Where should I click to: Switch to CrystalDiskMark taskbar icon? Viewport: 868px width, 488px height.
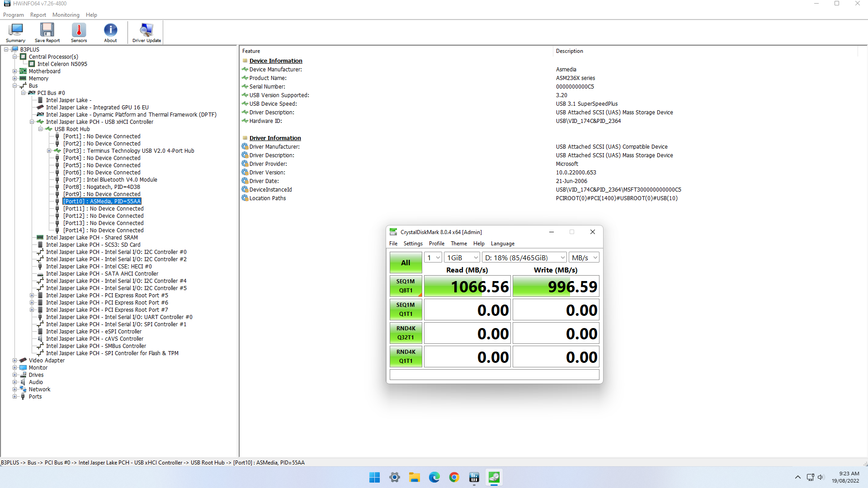pos(494,477)
